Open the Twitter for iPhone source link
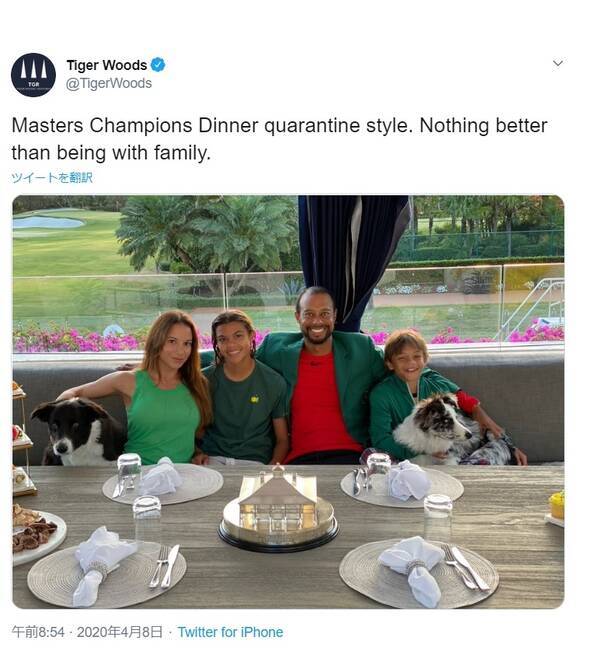The image size is (600, 672). click(x=230, y=632)
